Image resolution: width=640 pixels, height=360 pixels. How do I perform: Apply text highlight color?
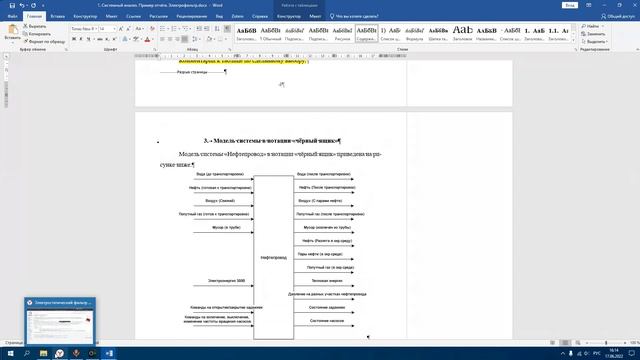pyautogui.click(x=136, y=39)
